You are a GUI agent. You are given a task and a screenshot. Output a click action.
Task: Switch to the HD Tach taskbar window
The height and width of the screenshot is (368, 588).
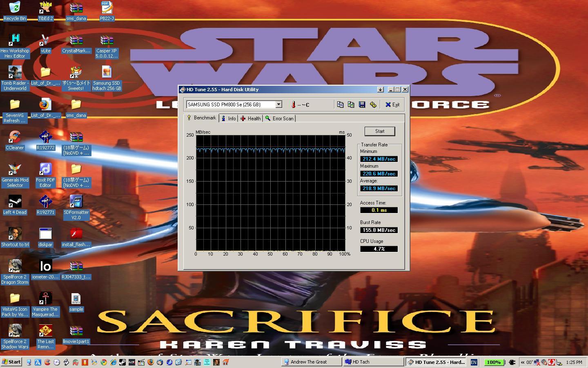373,362
